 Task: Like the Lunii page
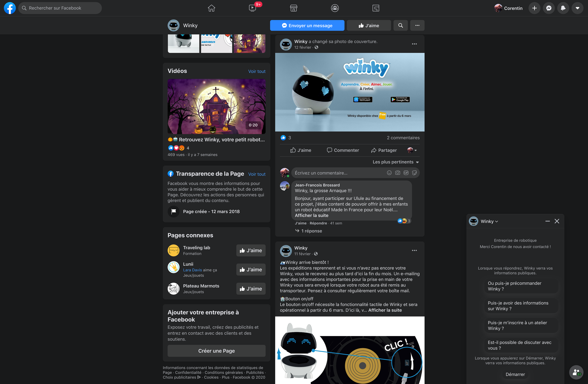(x=251, y=270)
